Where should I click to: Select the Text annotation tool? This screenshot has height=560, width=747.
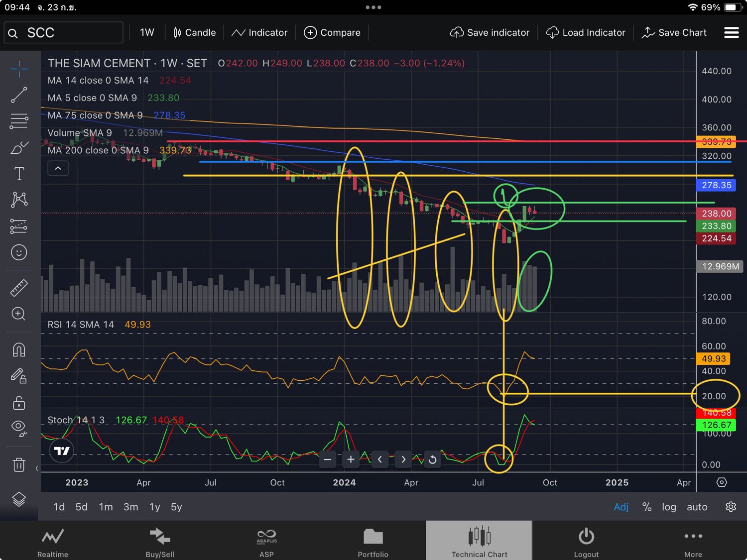click(x=19, y=174)
